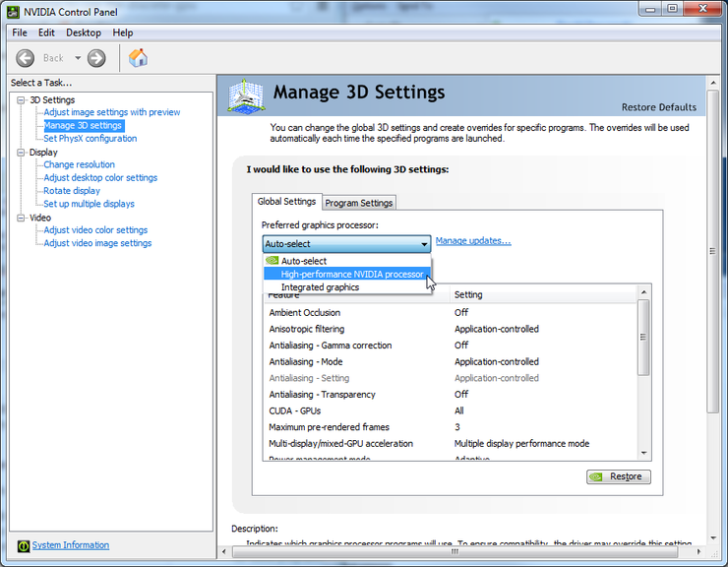
Task: Open the Desktop menu
Action: tap(84, 32)
